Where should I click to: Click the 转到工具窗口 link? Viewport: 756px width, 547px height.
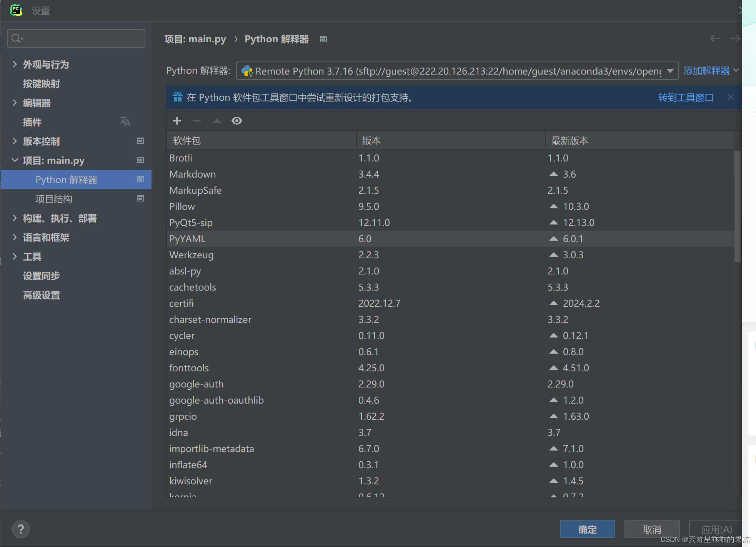point(686,98)
